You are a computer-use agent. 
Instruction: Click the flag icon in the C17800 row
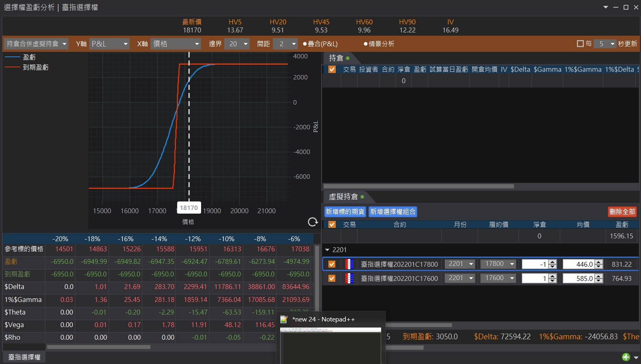tap(349, 264)
